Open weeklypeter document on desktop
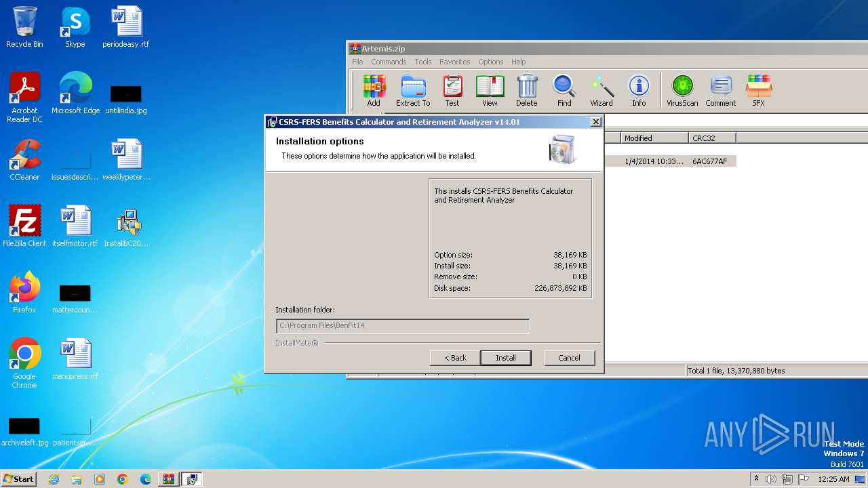868x488 pixels. [x=126, y=160]
